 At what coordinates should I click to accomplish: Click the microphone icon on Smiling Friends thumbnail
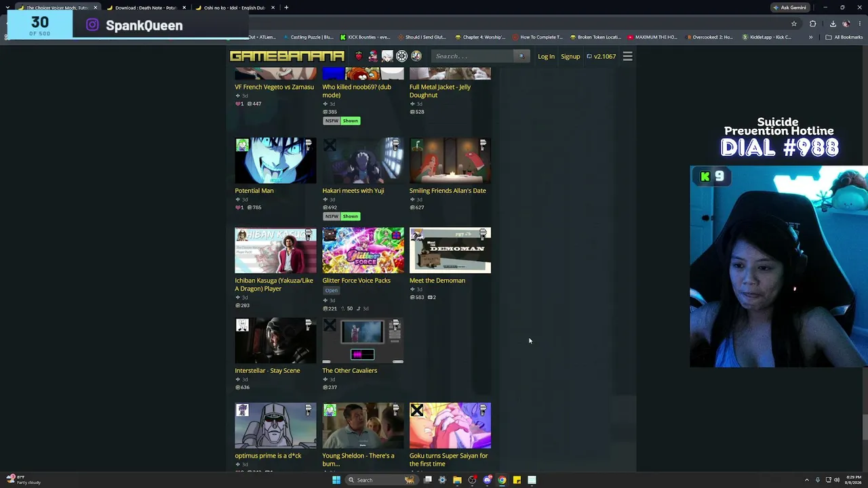[483, 144]
